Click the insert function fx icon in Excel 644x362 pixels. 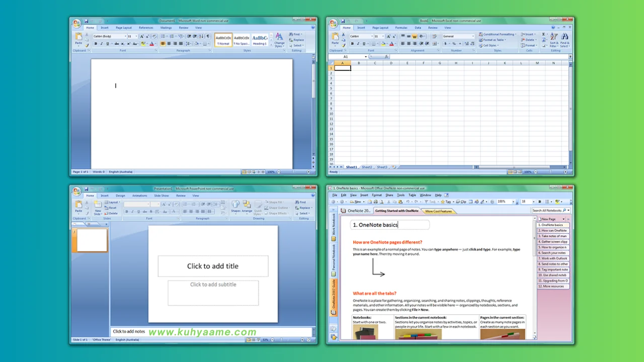pyautogui.click(x=386, y=57)
